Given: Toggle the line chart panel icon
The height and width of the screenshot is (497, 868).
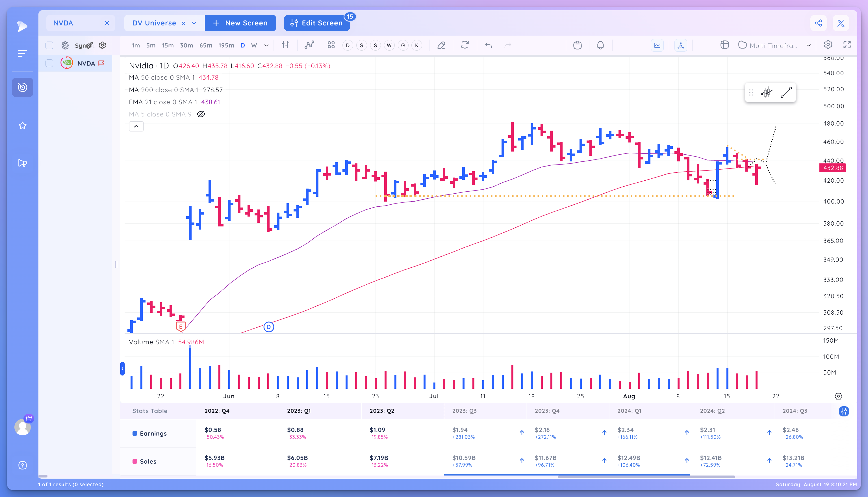Looking at the screenshot, I should point(657,46).
